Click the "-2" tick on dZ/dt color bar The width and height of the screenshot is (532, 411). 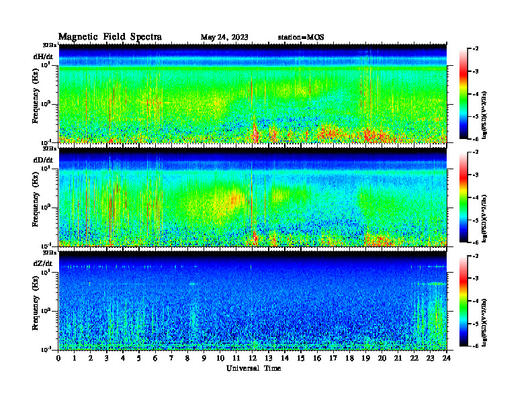click(x=476, y=256)
